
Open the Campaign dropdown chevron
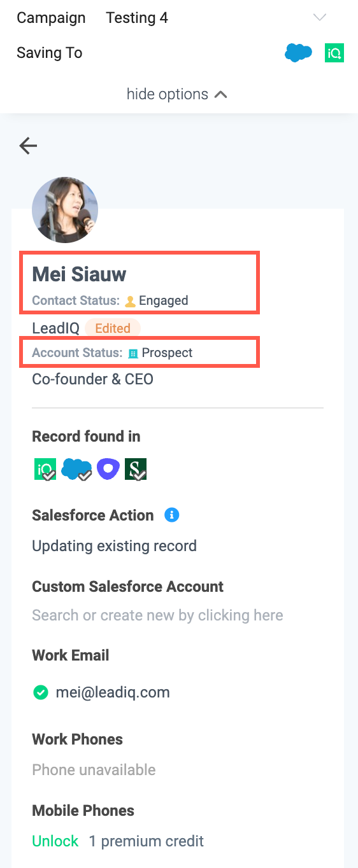320,17
